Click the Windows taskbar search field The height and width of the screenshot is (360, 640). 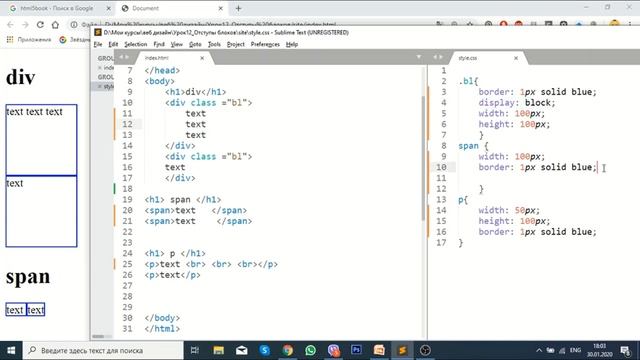pos(103,350)
